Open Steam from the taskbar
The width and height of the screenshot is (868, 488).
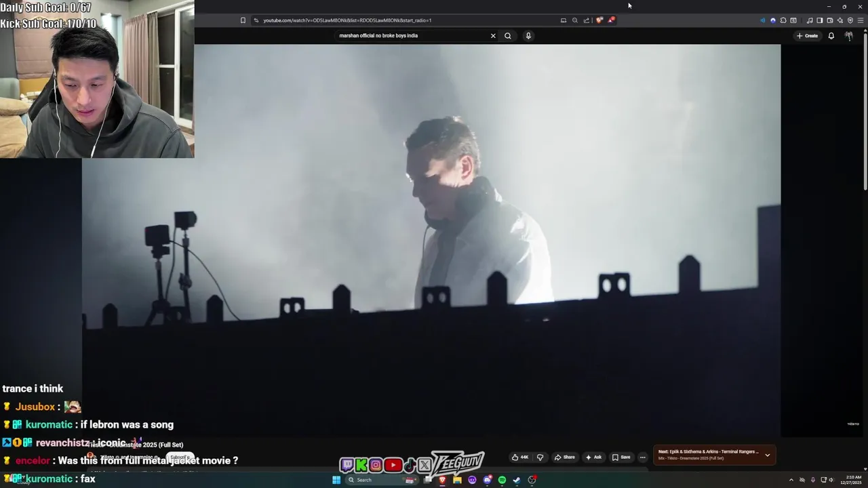(517, 480)
